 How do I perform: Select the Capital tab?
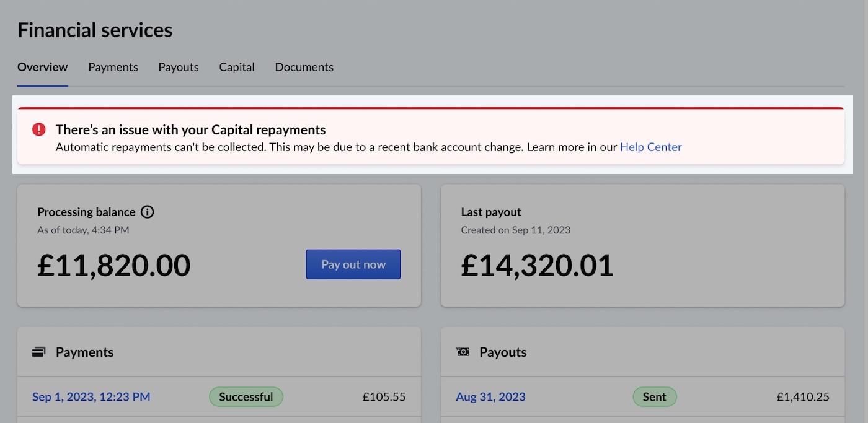coord(236,67)
